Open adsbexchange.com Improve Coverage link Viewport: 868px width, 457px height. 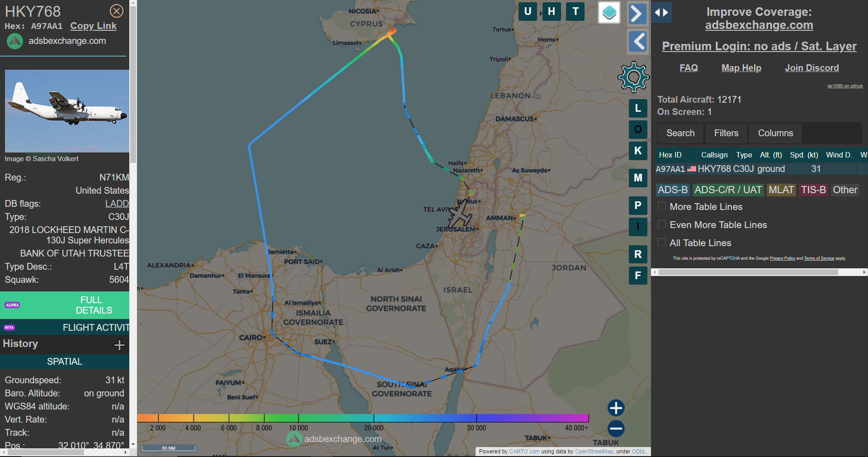click(x=759, y=25)
